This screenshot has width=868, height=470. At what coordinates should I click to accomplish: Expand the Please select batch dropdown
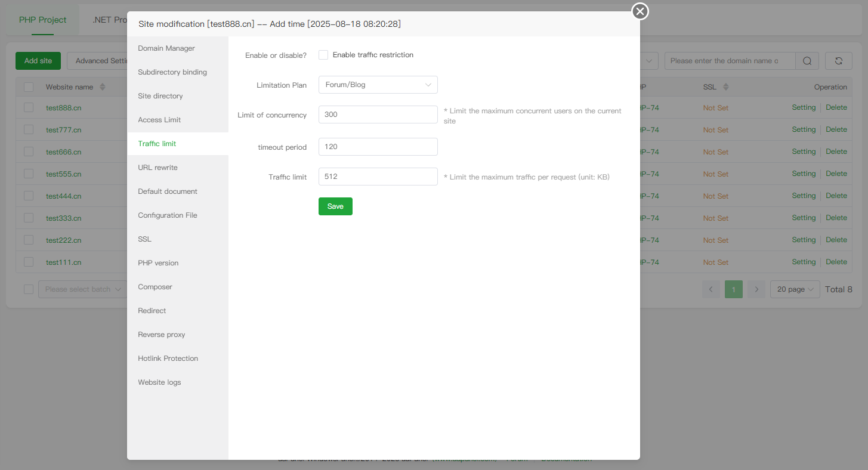82,289
